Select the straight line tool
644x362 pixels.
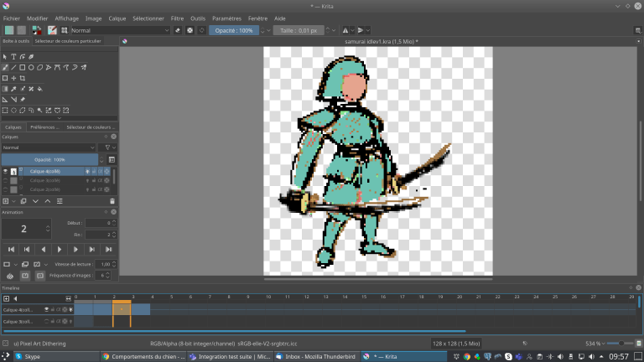point(13,67)
